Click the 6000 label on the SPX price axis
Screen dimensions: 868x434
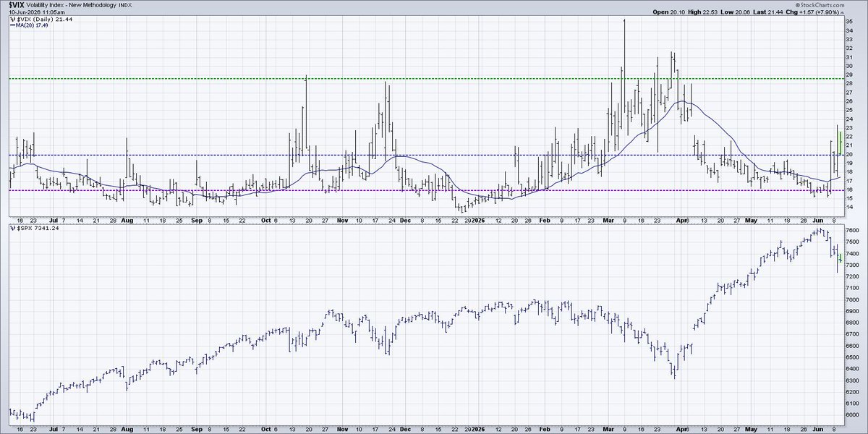[852, 414]
